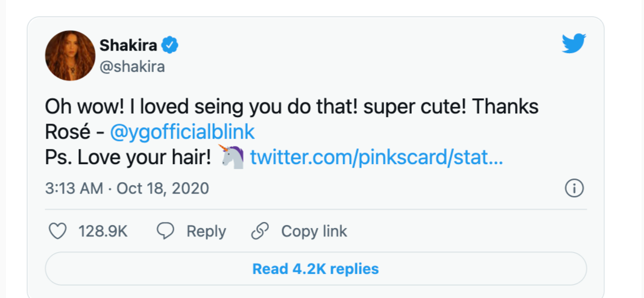
Task: Click the Copy link text
Action: pos(314,232)
